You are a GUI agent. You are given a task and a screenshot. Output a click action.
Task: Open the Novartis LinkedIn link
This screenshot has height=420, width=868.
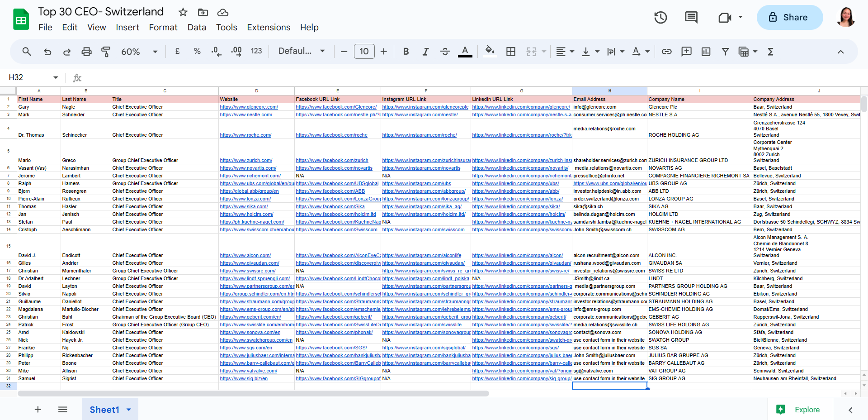(x=520, y=168)
